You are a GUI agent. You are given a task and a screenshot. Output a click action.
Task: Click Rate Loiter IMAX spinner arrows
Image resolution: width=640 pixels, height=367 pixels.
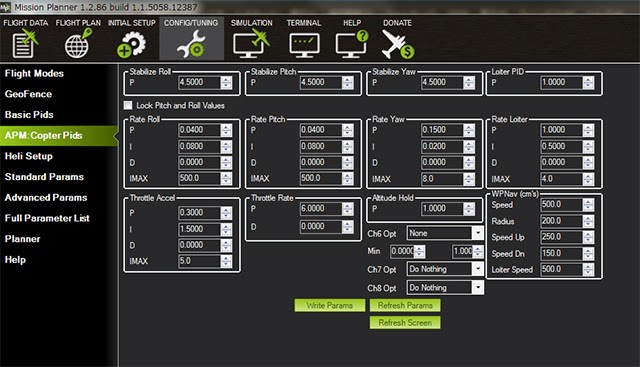[588, 179]
